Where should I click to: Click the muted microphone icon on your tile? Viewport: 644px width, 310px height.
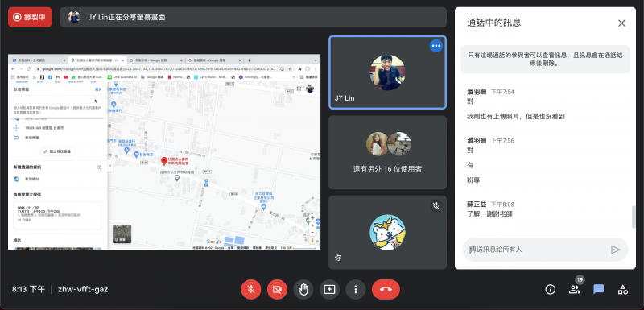coord(436,205)
